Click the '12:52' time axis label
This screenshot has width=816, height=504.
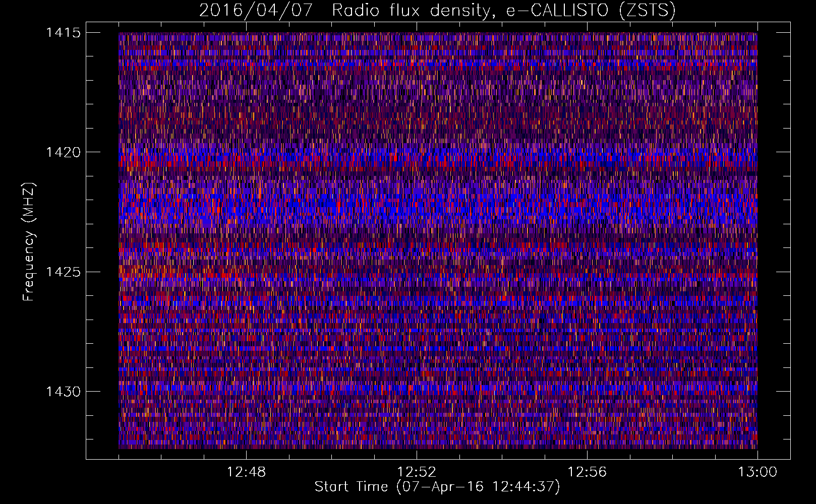click(x=417, y=472)
